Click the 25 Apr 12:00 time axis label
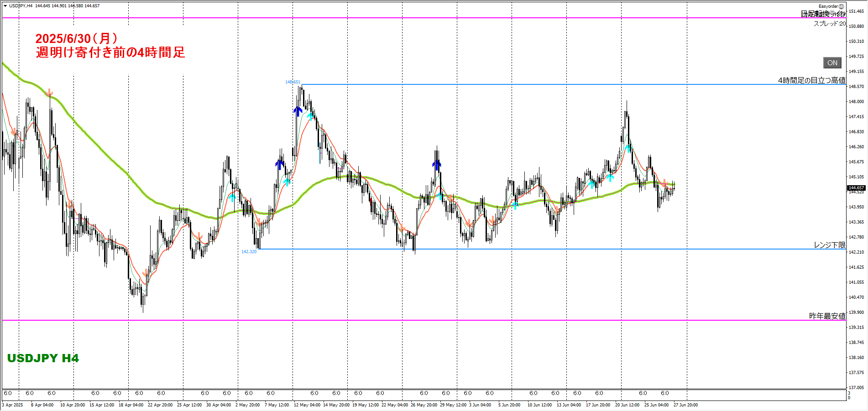Screen dimensions: 868x411 (x=189, y=405)
